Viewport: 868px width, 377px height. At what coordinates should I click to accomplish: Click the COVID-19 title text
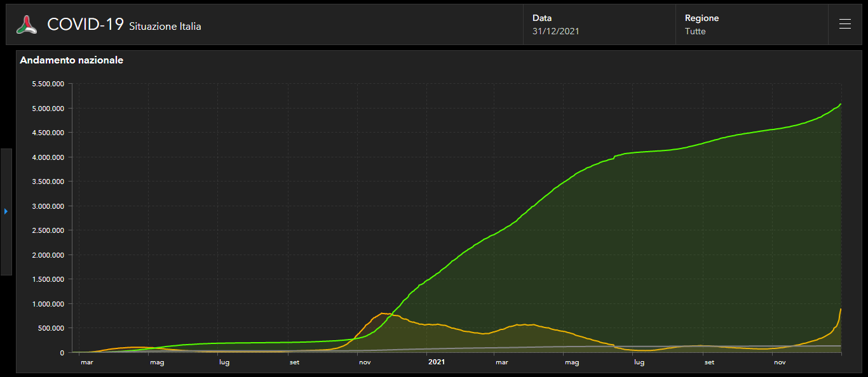[86, 25]
